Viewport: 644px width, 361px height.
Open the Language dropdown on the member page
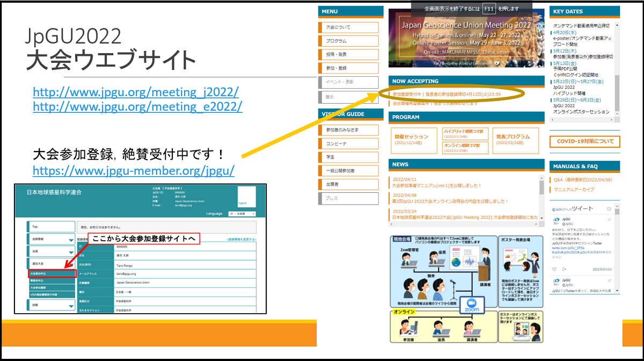(x=243, y=214)
